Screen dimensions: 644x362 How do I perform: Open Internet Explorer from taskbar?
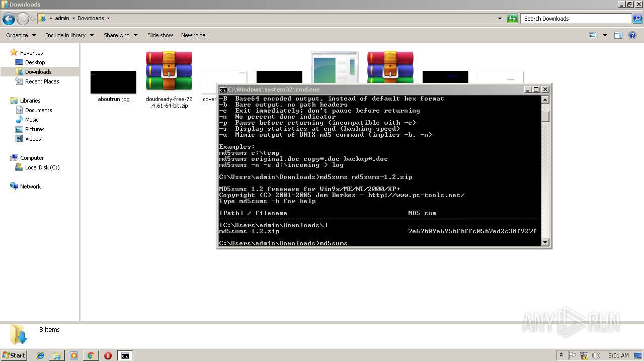point(40,355)
